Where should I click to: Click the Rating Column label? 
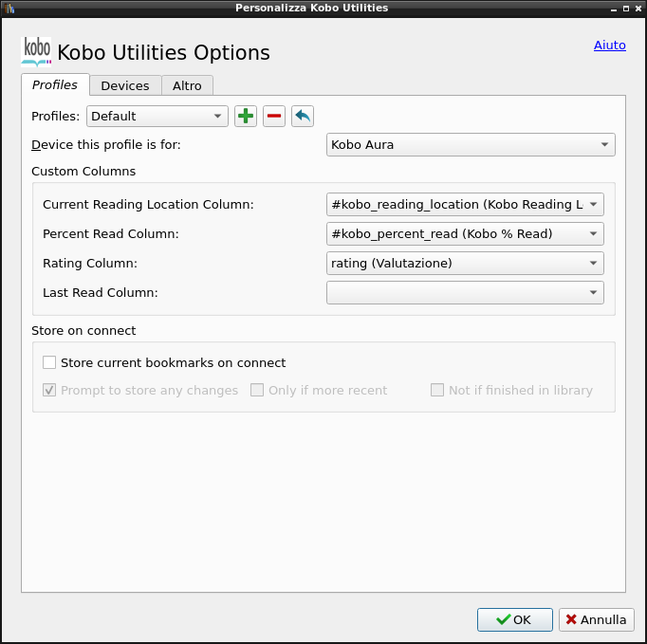90,264
